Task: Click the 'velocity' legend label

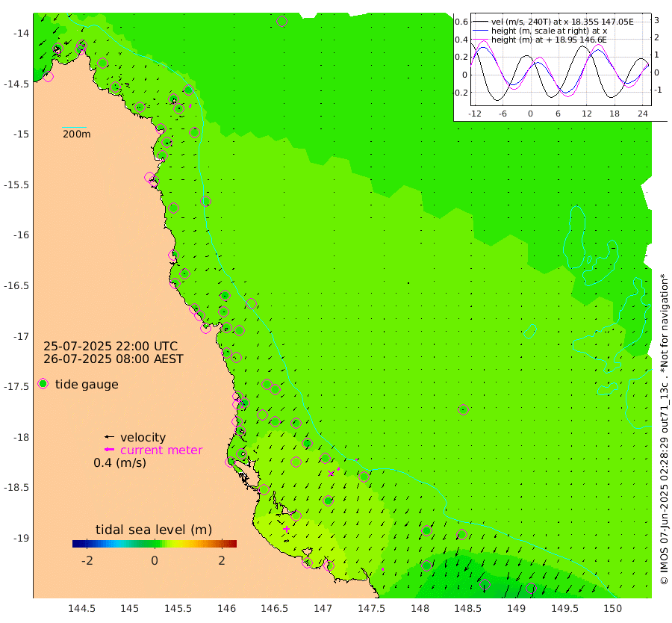Action: coord(143,437)
